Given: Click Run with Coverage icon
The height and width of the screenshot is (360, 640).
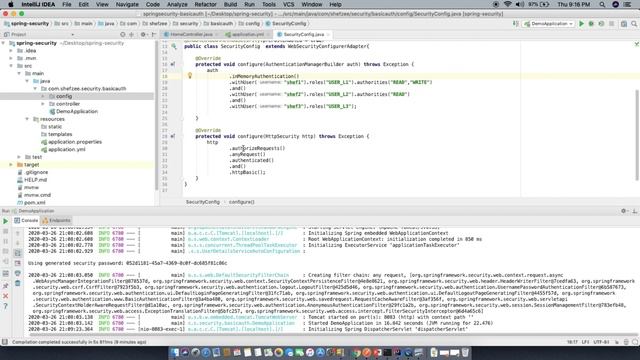Looking at the screenshot, I should pyautogui.click(x=601, y=24).
